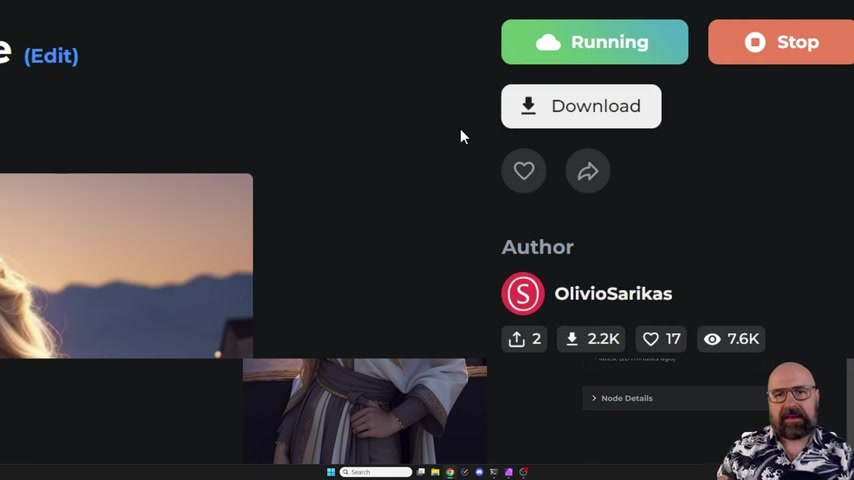Click the 7.6K views eye badge
The image size is (854, 480).
pos(731,339)
